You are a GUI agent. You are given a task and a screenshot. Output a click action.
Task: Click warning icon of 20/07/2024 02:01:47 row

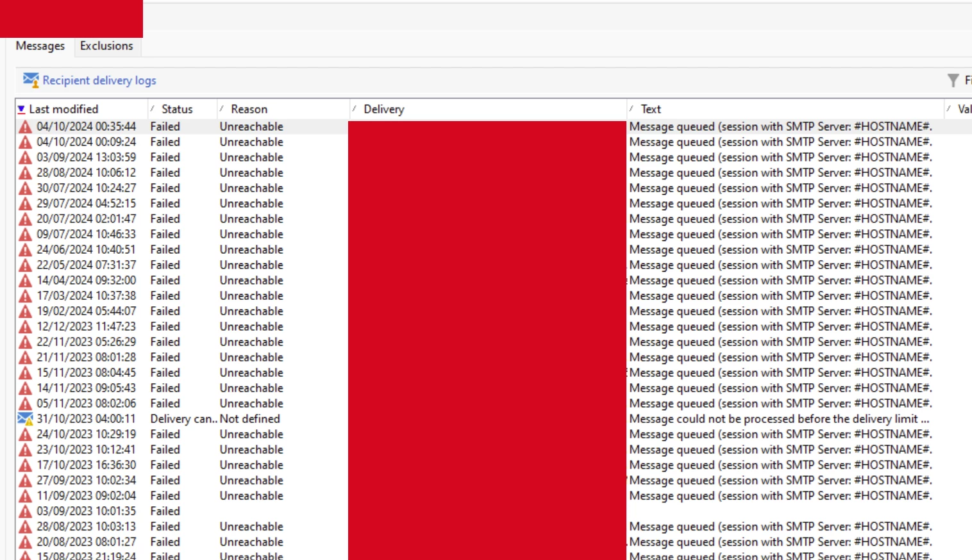[x=25, y=219]
